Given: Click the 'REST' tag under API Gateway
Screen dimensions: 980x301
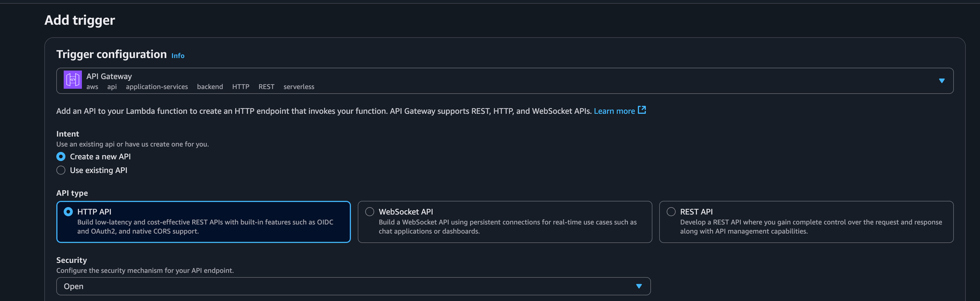Looking at the screenshot, I should (266, 87).
